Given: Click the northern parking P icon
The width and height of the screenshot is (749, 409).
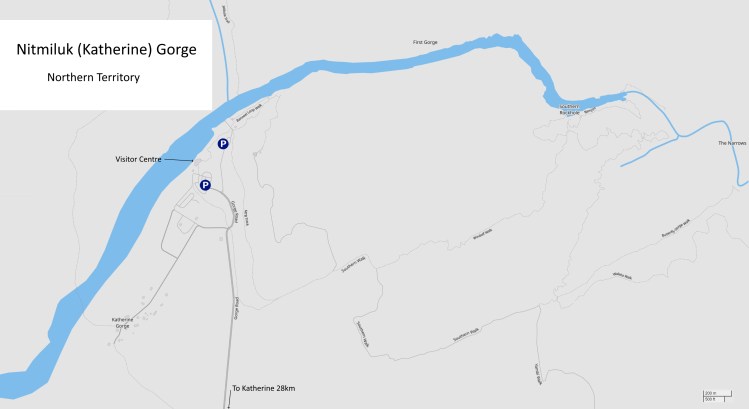Looking at the screenshot, I should click(223, 143).
